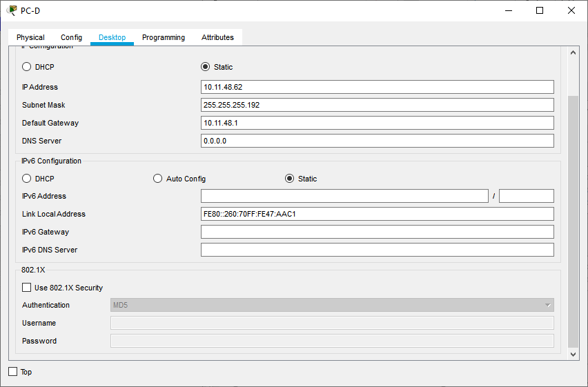Select Static for IPv6 configuration
Screen dimensions: 588x387
(289, 179)
